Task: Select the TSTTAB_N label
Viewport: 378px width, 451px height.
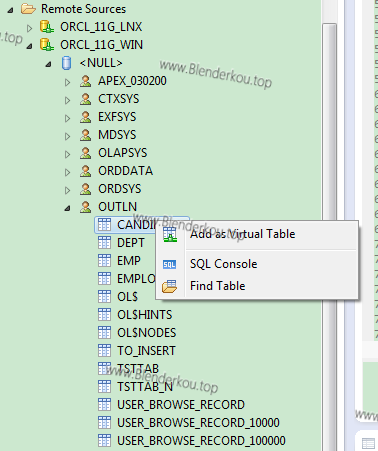Action: 145,387
